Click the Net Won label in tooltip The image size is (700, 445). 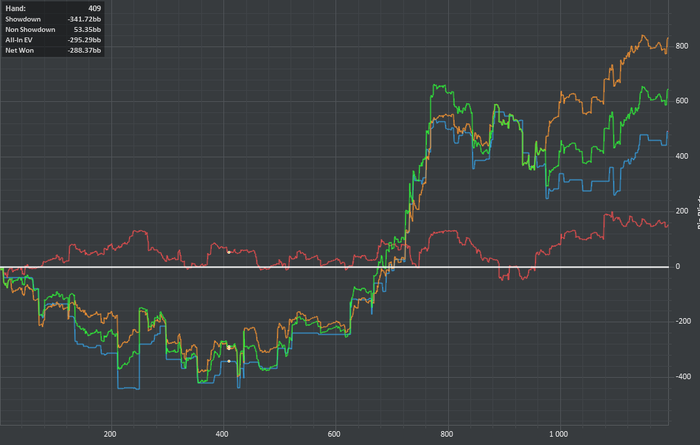pos(20,50)
